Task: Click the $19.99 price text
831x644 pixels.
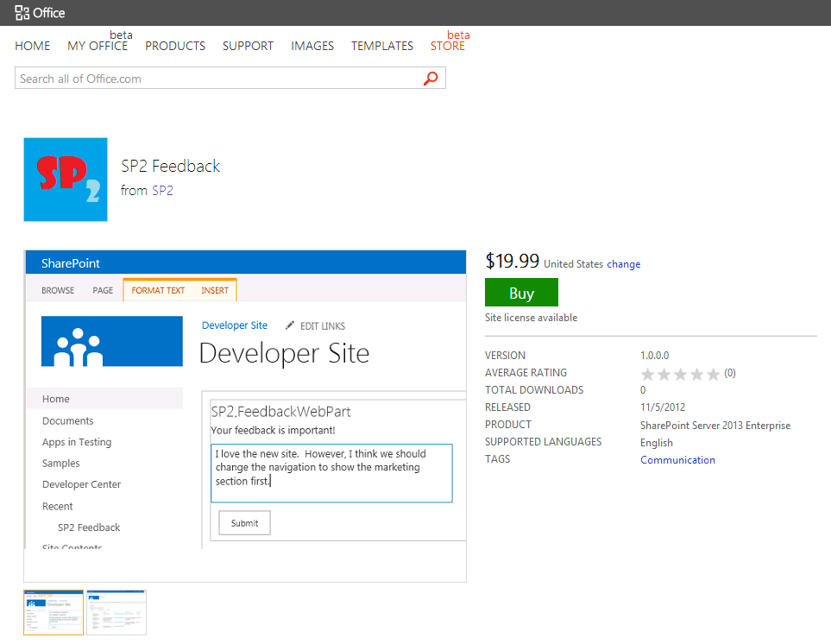Action: [x=512, y=261]
